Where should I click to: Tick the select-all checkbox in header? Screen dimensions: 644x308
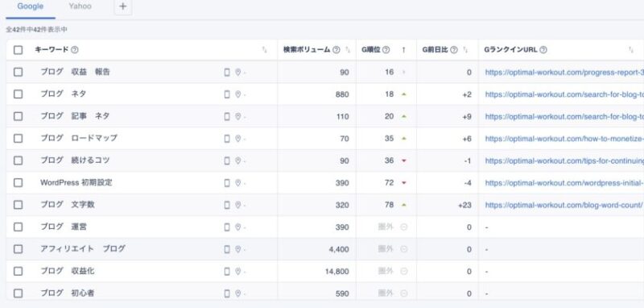pos(18,50)
